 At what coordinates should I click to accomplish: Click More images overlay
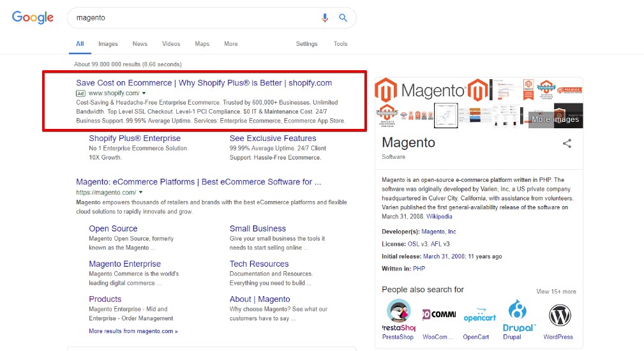click(555, 119)
